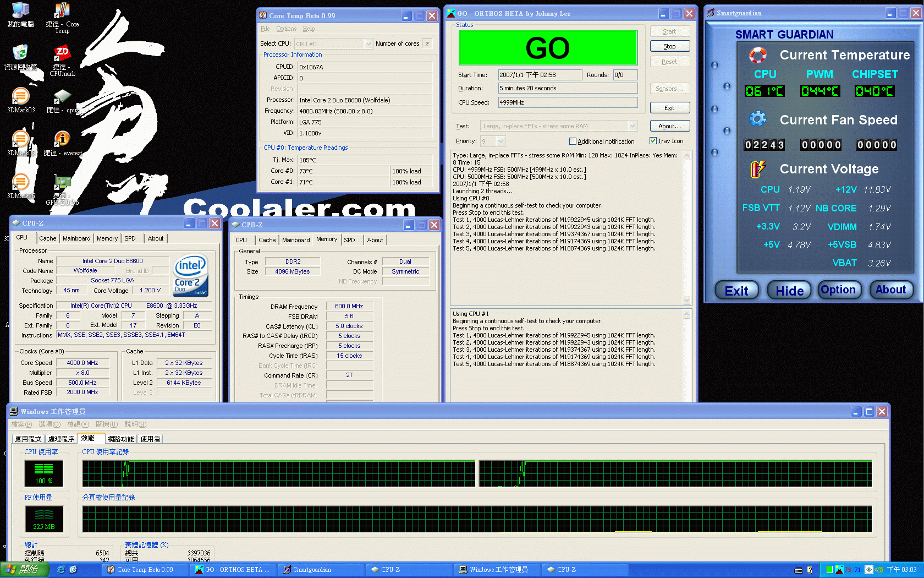Click the Core Temp 73 tray temperature
Viewport: 924px width, 578px height.
point(848,570)
